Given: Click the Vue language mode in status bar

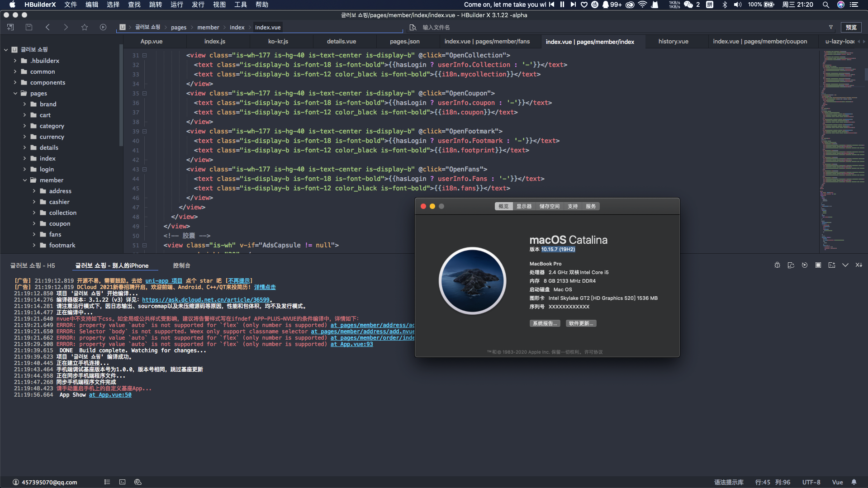Looking at the screenshot, I should 837,482.
